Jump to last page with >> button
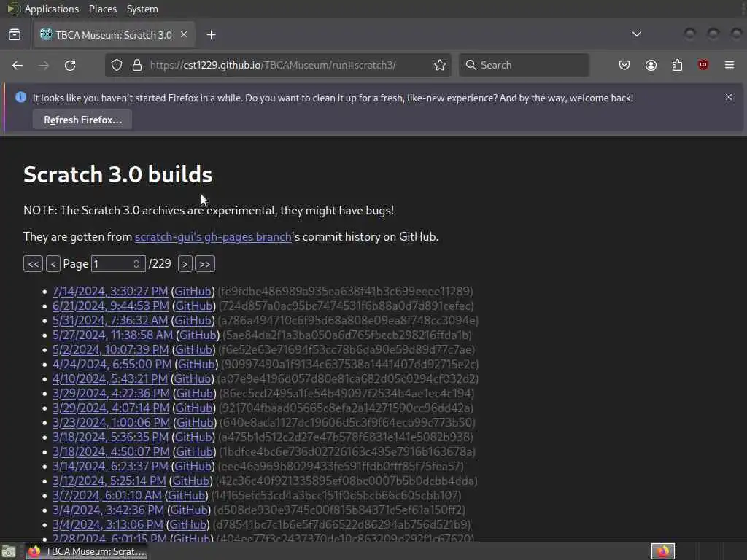Screen dimensions: 747x560 click(205, 264)
